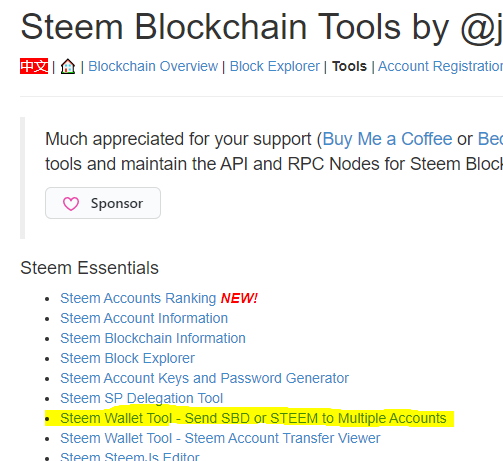503x461 pixels.
Task: Open Steem SteemJs Editor link
Action: coord(130,456)
